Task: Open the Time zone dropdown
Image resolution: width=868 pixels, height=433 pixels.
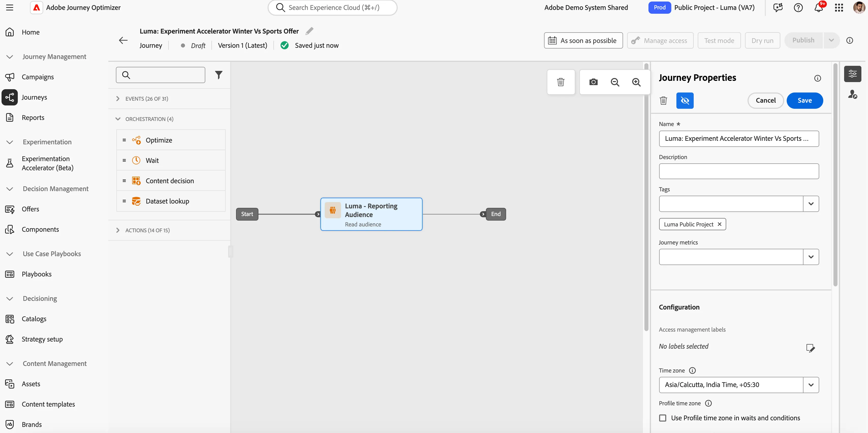Action: [x=811, y=385]
